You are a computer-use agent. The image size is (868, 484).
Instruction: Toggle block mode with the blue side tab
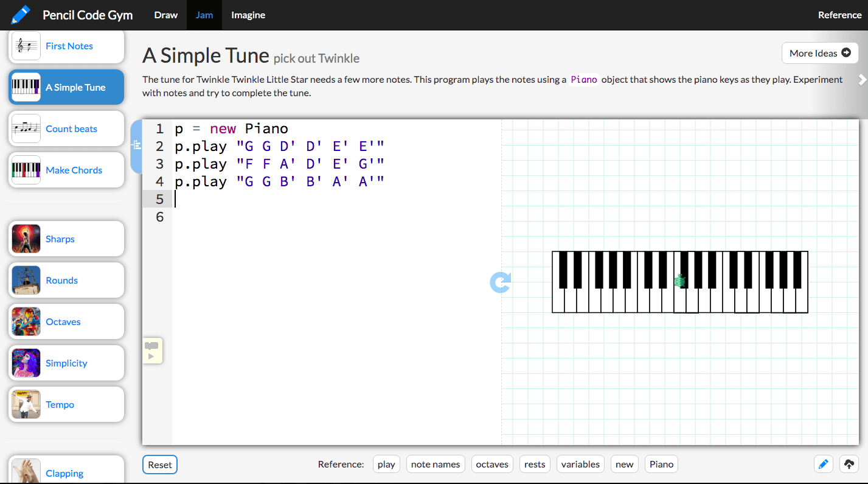pyautogui.click(x=136, y=146)
